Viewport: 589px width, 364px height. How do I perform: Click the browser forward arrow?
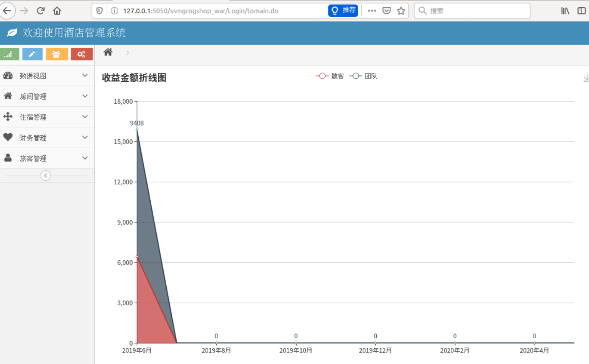(24, 11)
